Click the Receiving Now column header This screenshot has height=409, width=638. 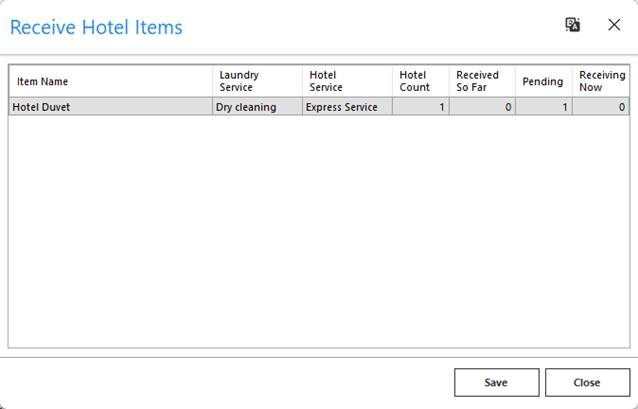pos(601,81)
